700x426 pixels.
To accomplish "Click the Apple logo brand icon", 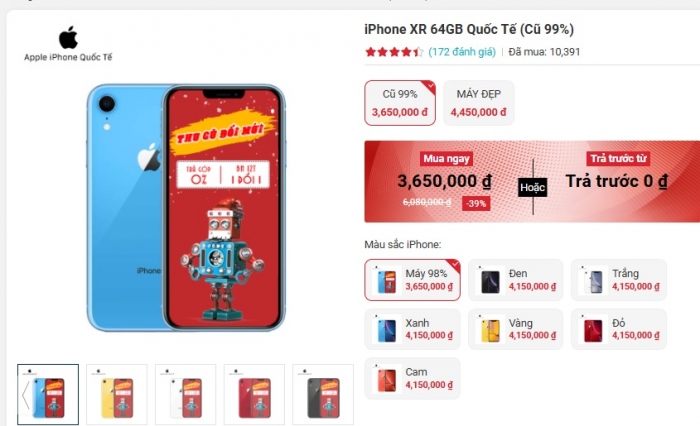I will click(x=68, y=38).
